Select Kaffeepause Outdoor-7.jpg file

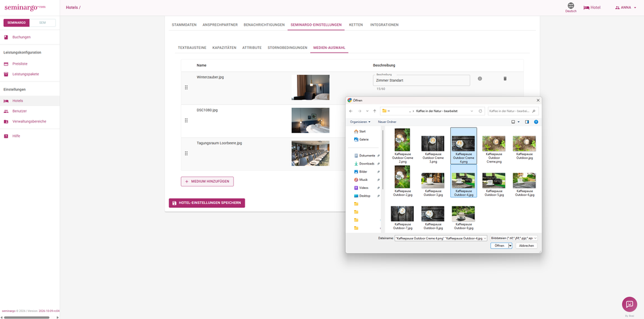[402, 218]
